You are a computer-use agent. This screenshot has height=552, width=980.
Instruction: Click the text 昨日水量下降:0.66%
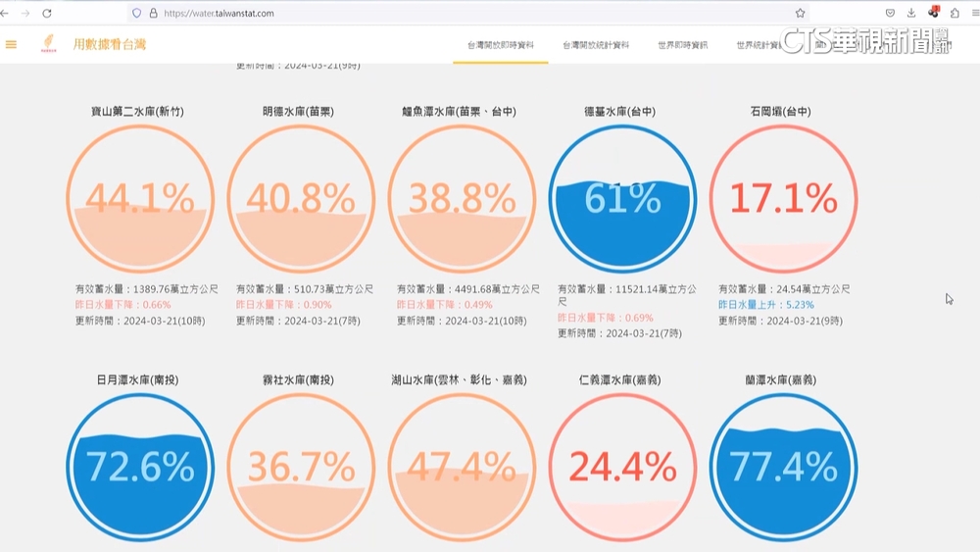(123, 305)
